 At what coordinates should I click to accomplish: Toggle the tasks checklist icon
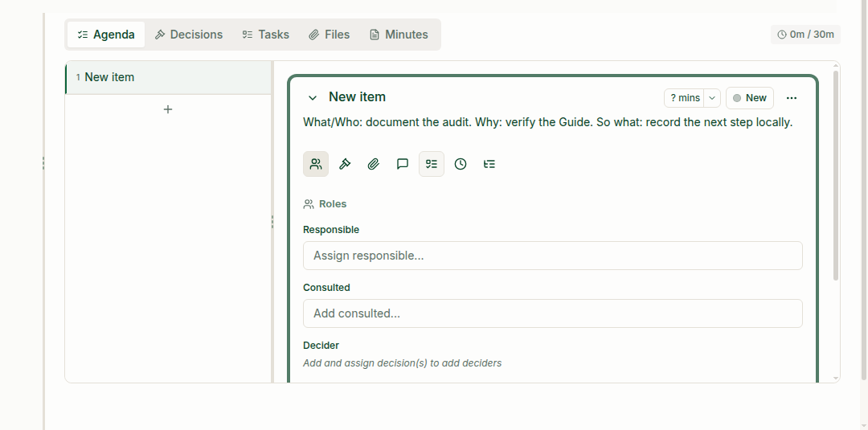(432, 164)
